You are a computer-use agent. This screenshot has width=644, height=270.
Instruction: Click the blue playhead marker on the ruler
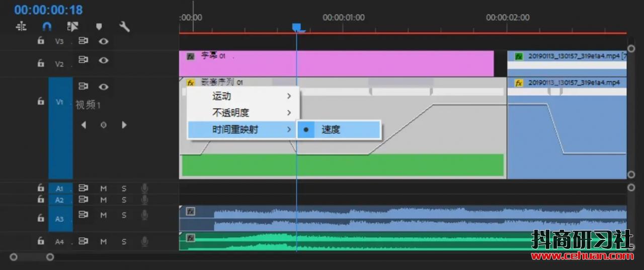click(x=297, y=27)
